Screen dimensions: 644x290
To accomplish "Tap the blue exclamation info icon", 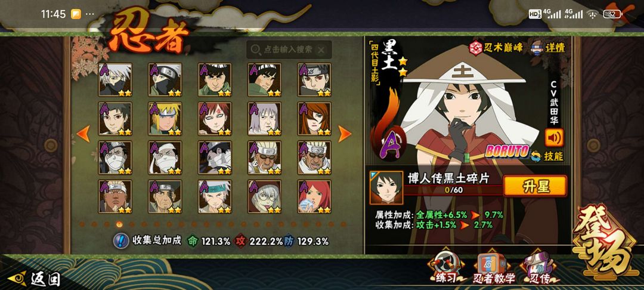I will [x=120, y=240].
